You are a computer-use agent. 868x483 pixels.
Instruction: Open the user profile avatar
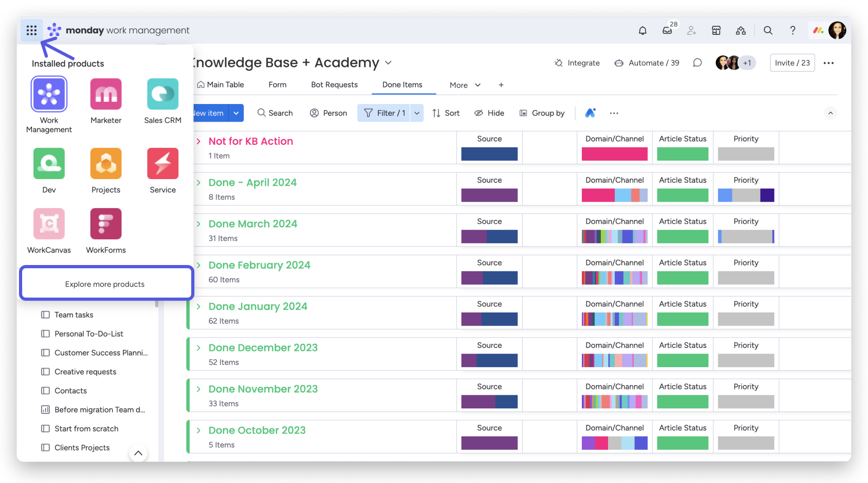(x=837, y=30)
